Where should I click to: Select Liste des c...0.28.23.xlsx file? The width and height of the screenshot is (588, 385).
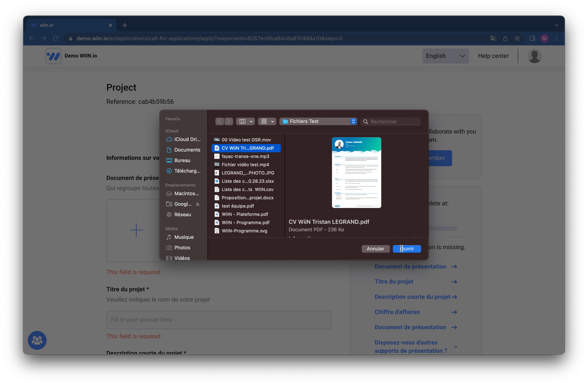[x=246, y=181]
